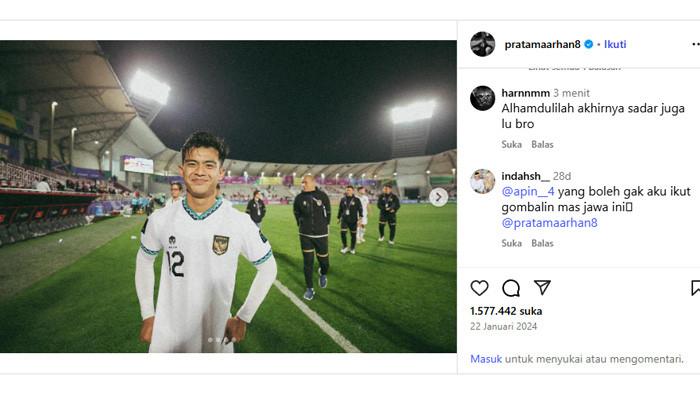Open harnnmm's avatar
The width and height of the screenshot is (700, 393).
[x=483, y=98]
